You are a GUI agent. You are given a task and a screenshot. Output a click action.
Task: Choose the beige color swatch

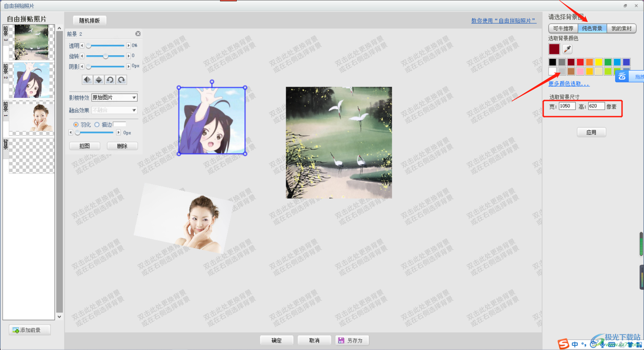pyautogui.click(x=599, y=71)
